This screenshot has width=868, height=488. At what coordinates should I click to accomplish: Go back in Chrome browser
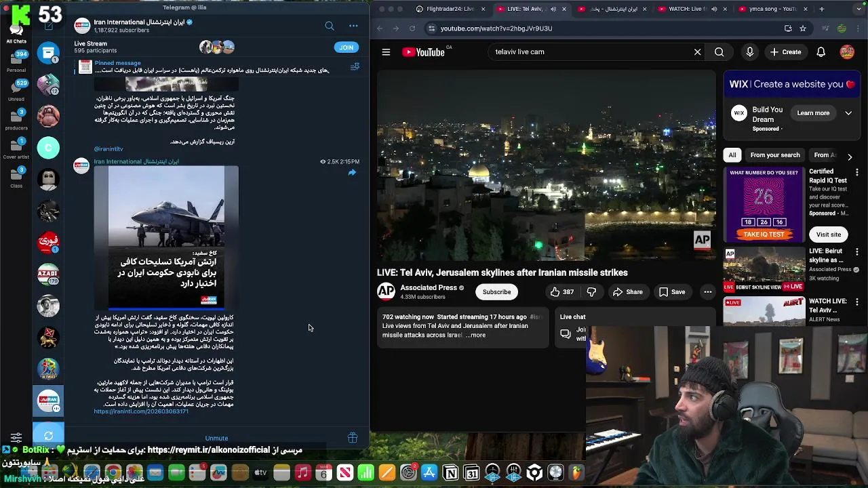click(380, 28)
